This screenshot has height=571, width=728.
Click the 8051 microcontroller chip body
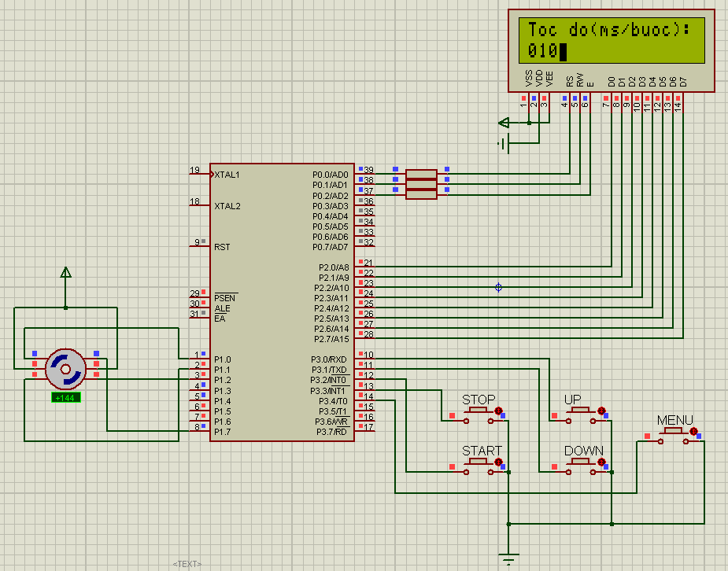(282, 302)
